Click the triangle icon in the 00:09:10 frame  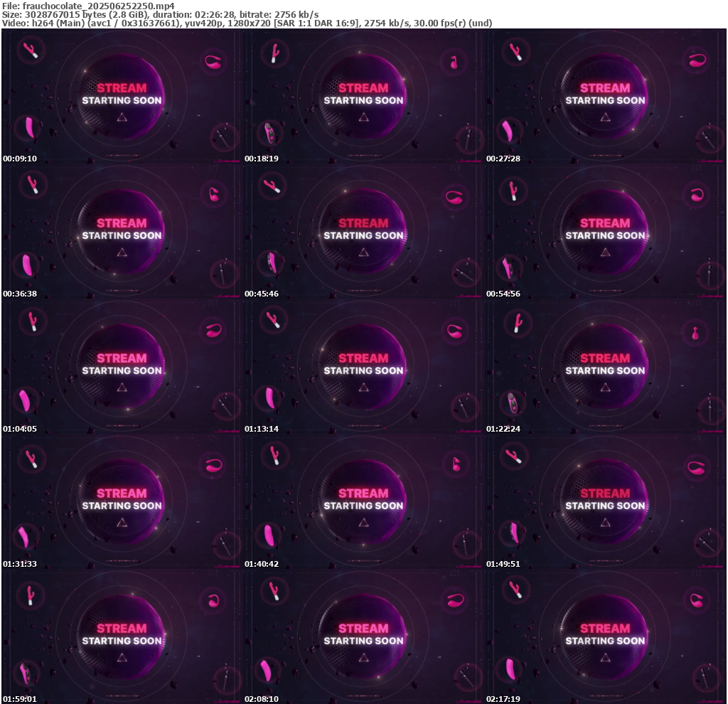click(122, 117)
